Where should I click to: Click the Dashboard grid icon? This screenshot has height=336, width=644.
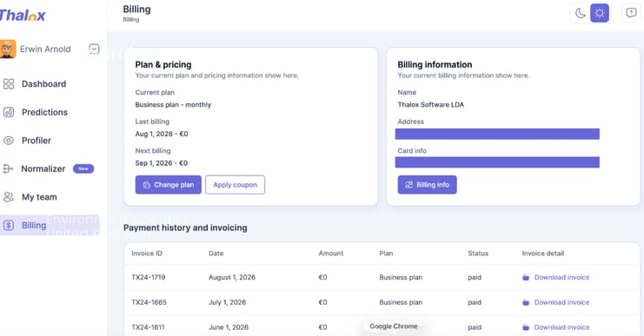[8, 83]
